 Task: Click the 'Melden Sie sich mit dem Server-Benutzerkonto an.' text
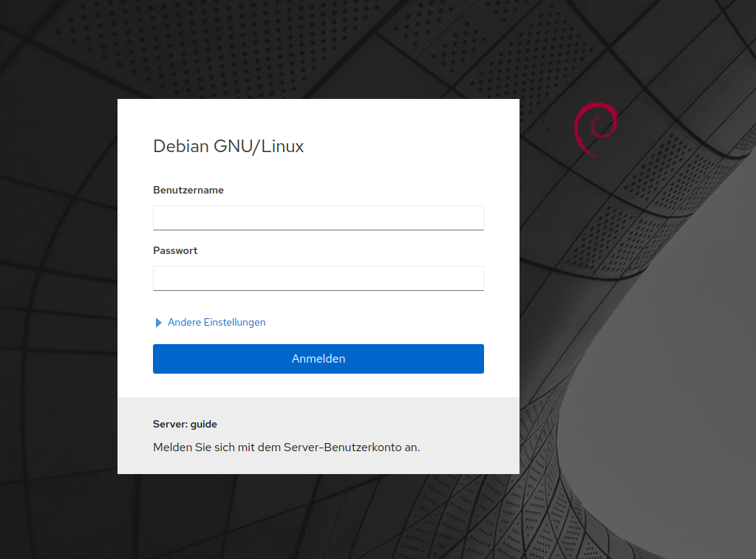point(287,447)
